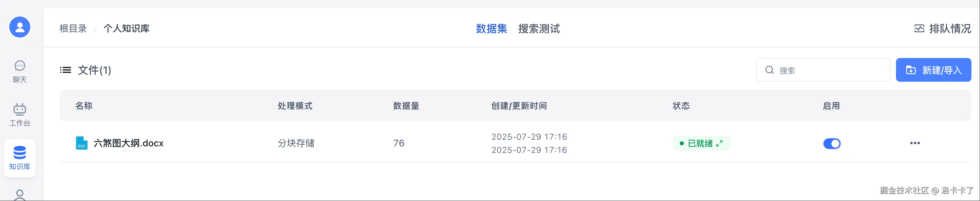Click the docx file icon for 六煞图大纲
980x201 pixels.
coord(81,143)
